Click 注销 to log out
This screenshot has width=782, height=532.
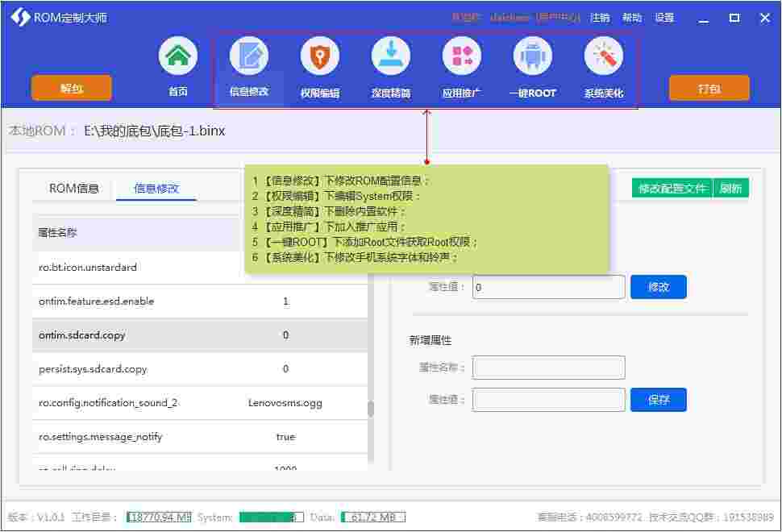coord(601,17)
